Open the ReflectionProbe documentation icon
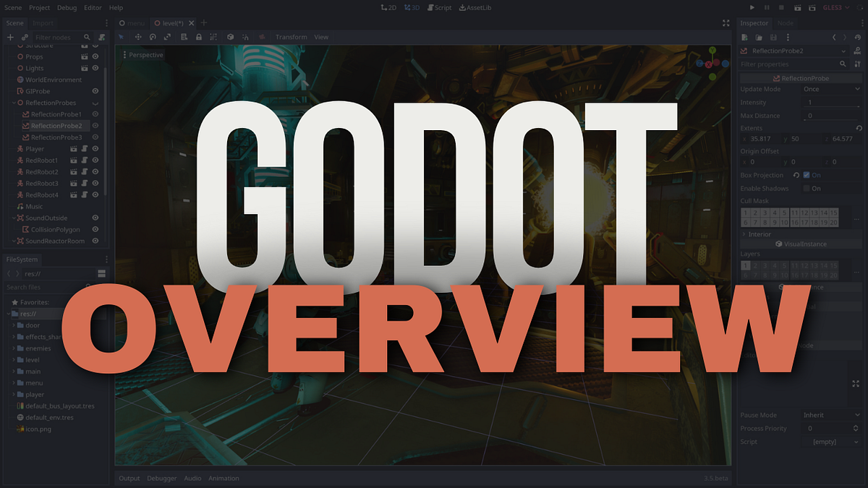Image resolution: width=868 pixels, height=488 pixels. 858,51
